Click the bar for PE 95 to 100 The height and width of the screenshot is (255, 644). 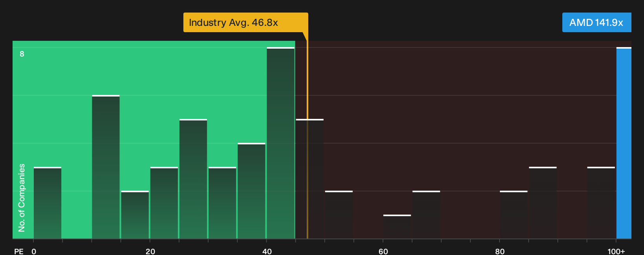(601, 203)
